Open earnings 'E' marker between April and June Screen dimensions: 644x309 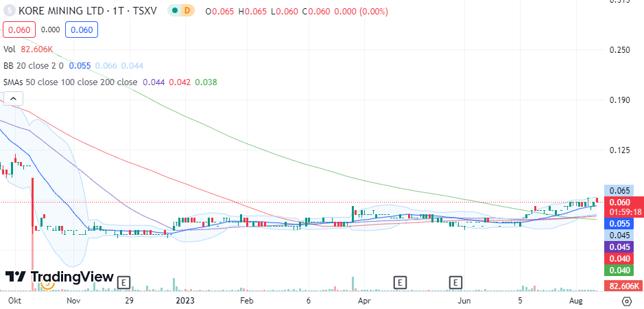[x=400, y=283]
